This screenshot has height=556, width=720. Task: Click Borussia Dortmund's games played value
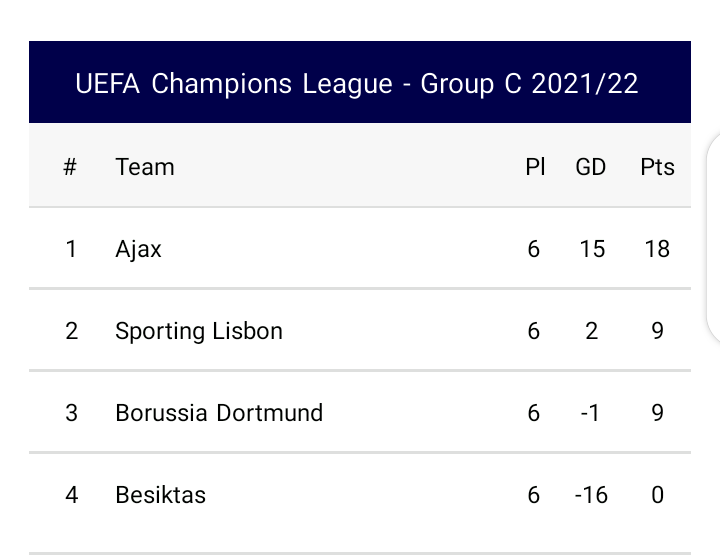coord(534,413)
